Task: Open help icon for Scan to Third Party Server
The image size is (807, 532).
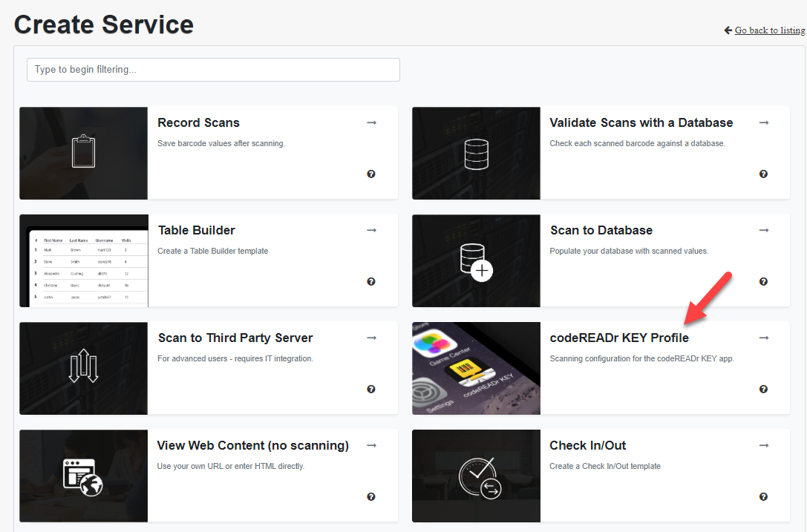Action: pos(371,389)
